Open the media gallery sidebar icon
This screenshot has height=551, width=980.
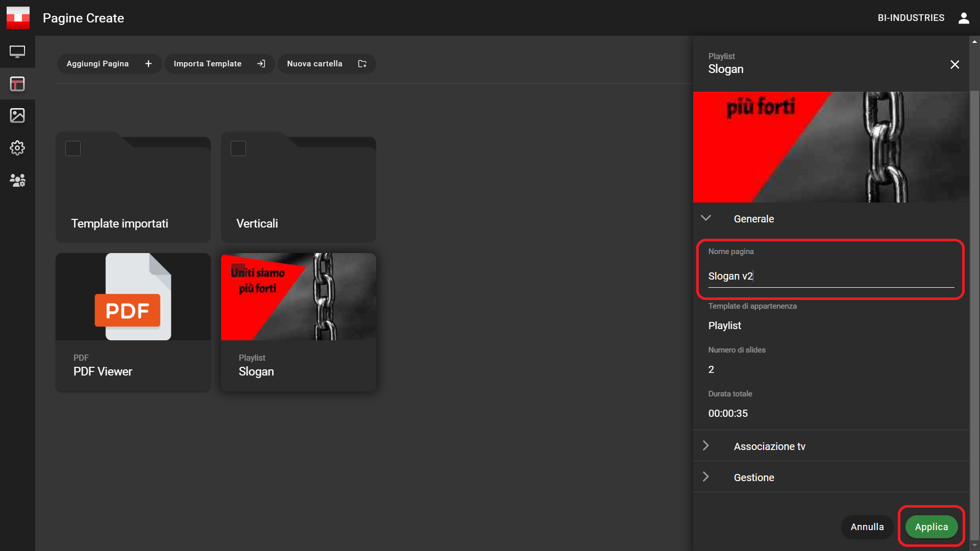(17, 116)
